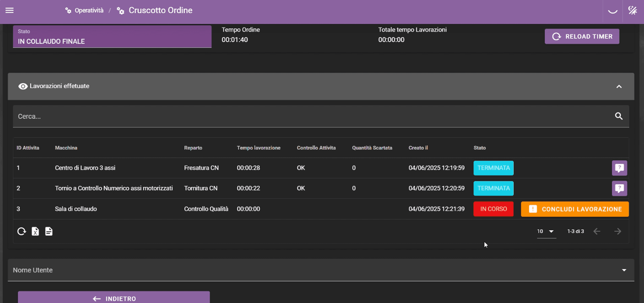Export table to Excel file icon
Viewport: 644px width, 303px height.
[35, 231]
